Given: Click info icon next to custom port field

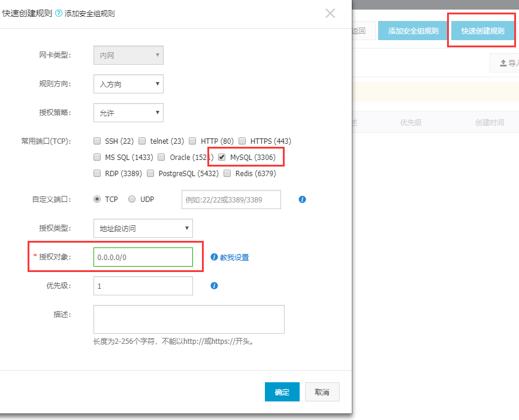Looking at the screenshot, I should click(x=302, y=200).
